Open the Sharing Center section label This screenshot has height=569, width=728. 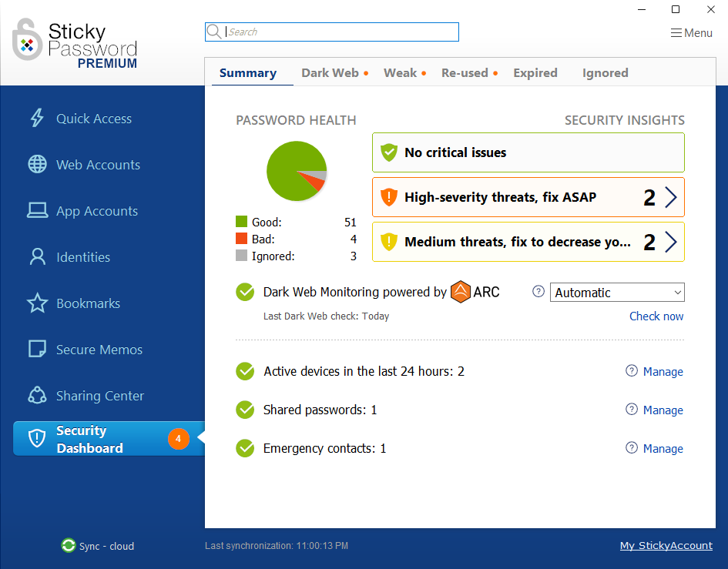(100, 396)
